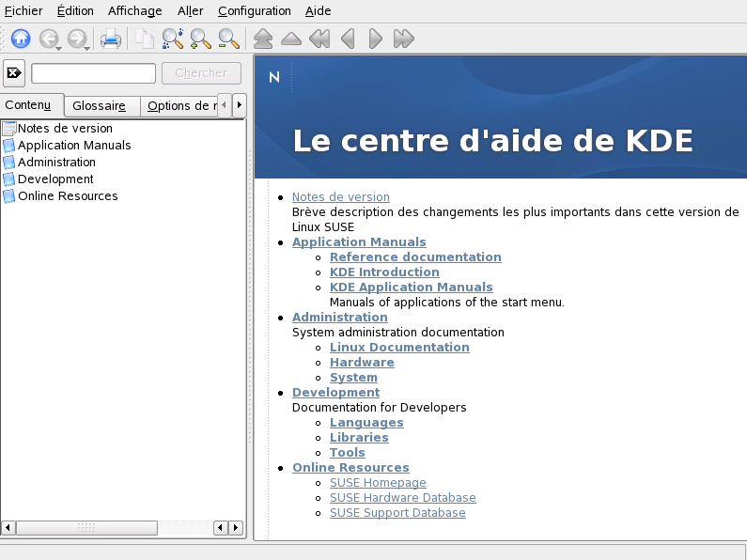This screenshot has width=747, height=560.
Task: Open the Online Resources page link
Action: tap(350, 468)
